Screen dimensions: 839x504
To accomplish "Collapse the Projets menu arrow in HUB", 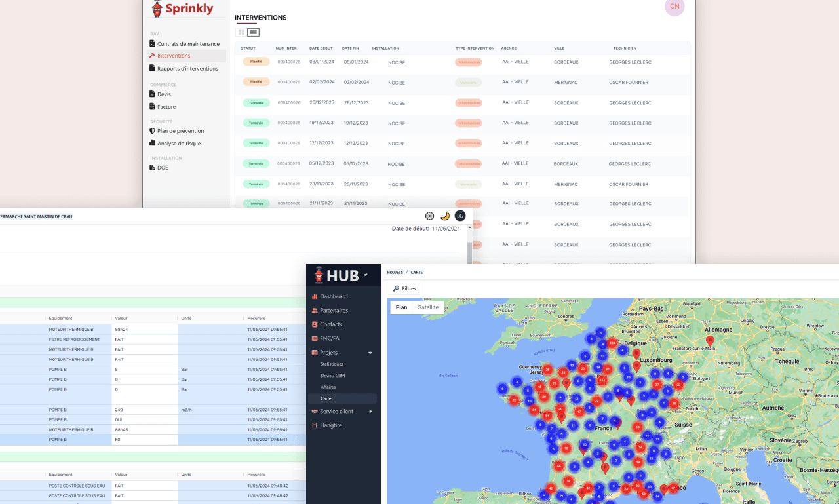I will pos(370,353).
